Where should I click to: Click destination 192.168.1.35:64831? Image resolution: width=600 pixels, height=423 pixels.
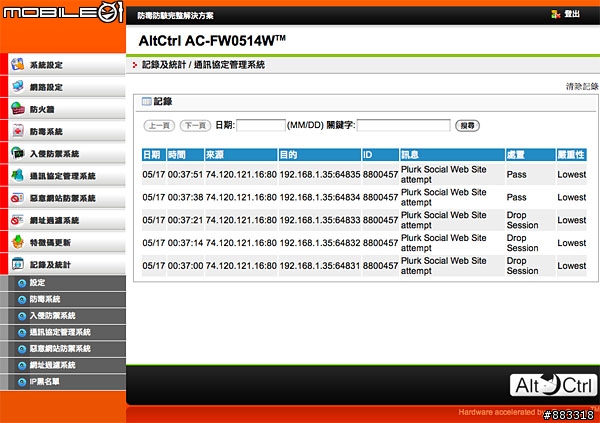click(320, 266)
